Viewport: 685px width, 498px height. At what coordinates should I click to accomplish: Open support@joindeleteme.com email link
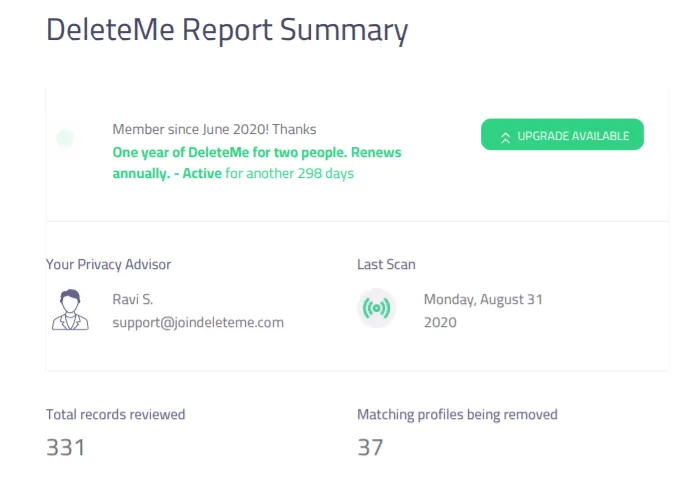[x=198, y=322]
